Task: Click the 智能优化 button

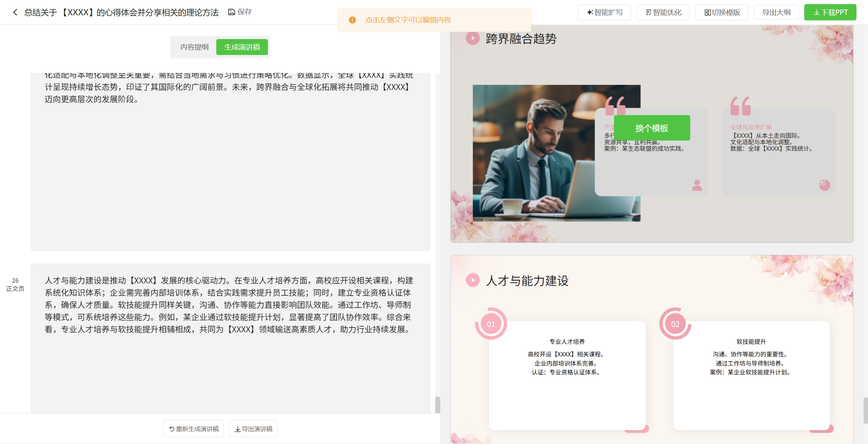Action: tap(663, 13)
